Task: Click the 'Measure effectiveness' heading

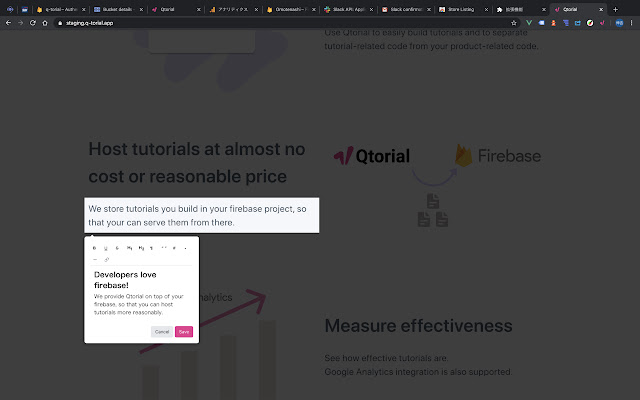Action: [x=418, y=326]
